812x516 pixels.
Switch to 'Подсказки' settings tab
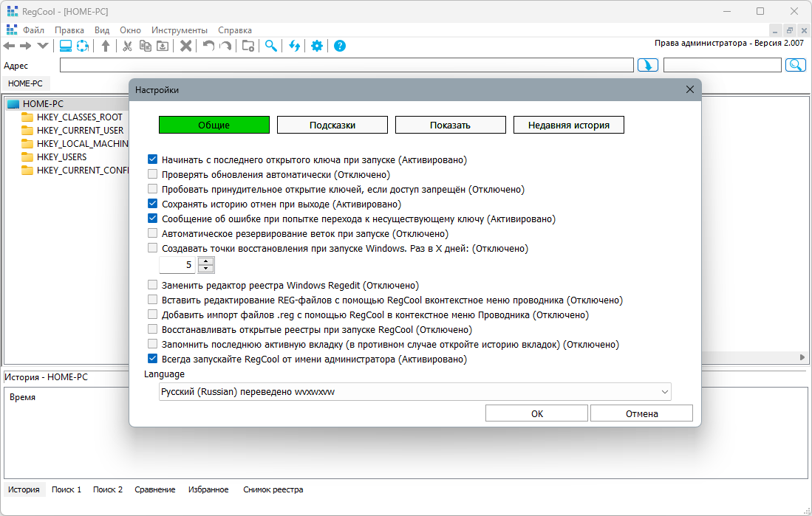332,125
